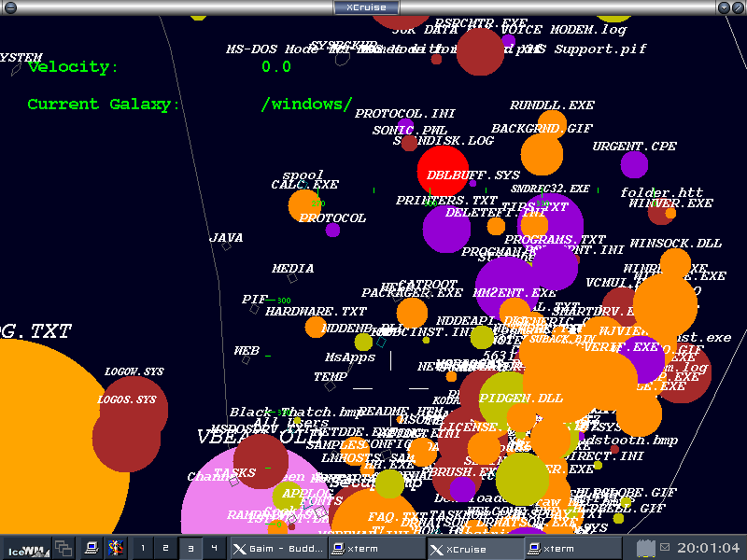Screen dimensions: 747x560
Task: Click the purple URGENT.CPE sphere
Action: point(634,165)
